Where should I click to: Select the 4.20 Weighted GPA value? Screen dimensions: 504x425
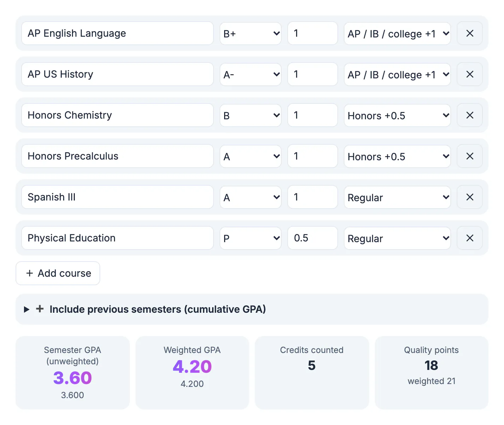[x=192, y=367]
